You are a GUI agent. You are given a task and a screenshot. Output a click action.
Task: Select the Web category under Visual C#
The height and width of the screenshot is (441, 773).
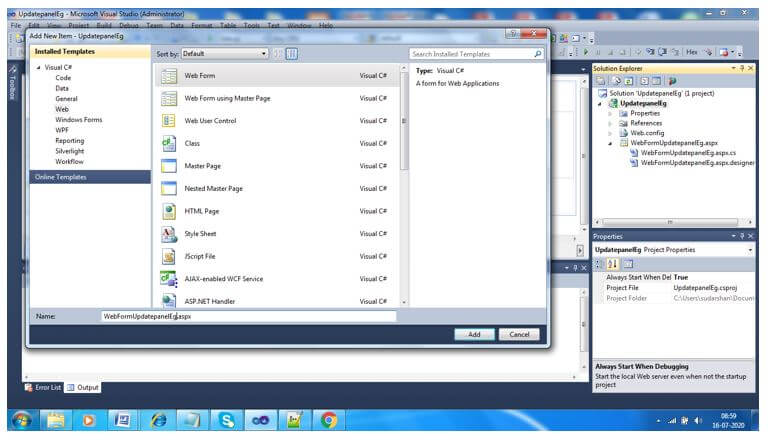point(62,109)
